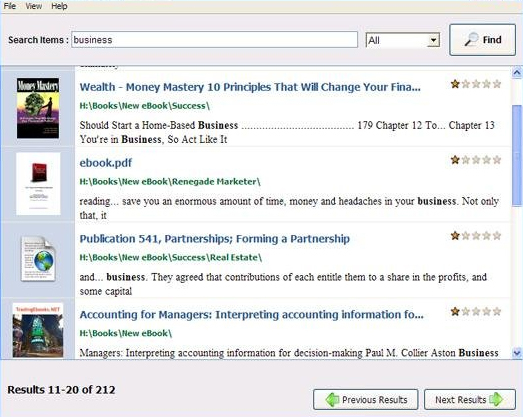Click the Money Mastery book cover thumbnail
Screen dimensions: 523x417
pos(38,108)
